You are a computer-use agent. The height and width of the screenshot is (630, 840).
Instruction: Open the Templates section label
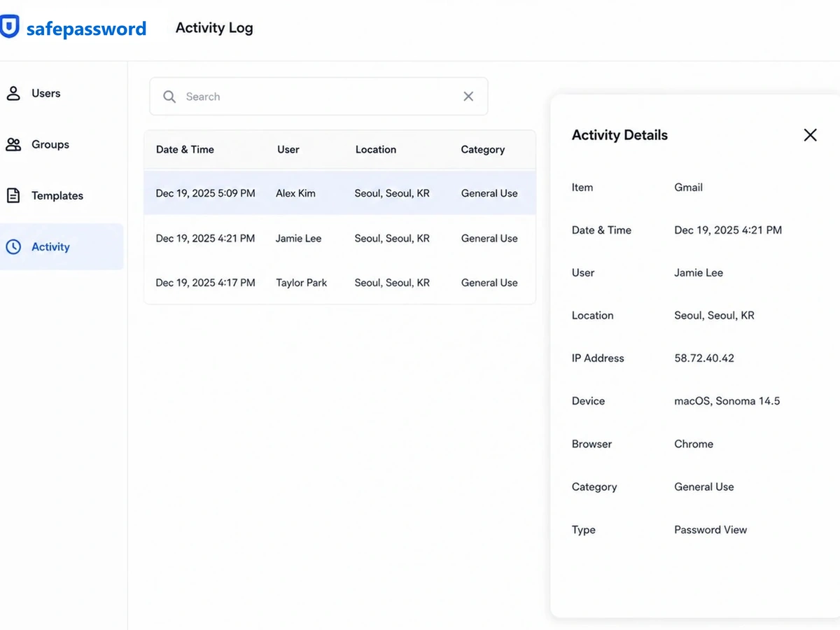57,196
